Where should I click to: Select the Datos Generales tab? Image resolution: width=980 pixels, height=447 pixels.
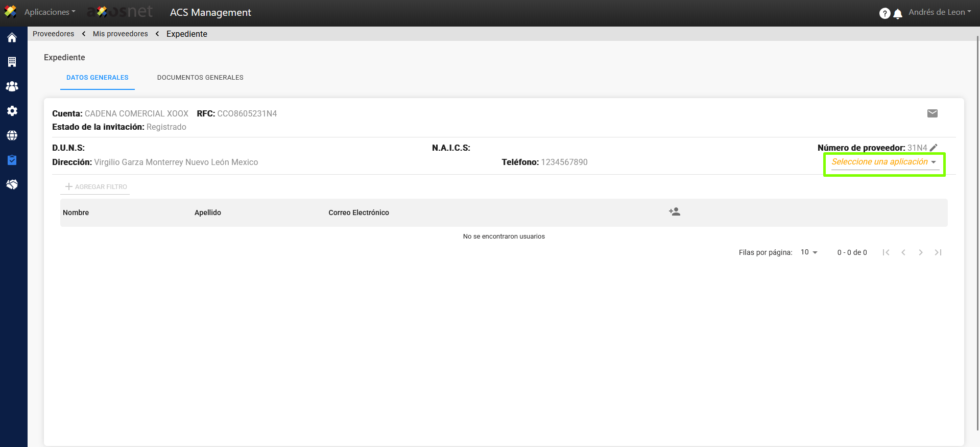[98, 78]
